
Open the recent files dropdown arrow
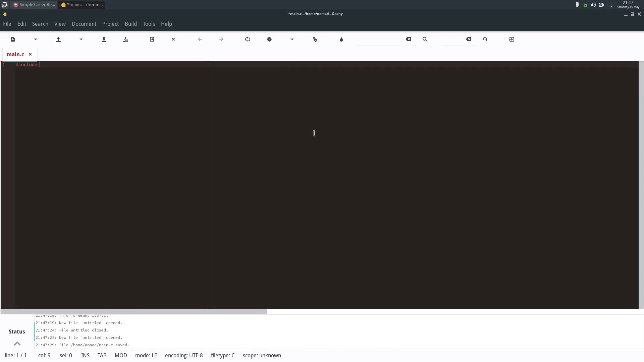(81, 39)
